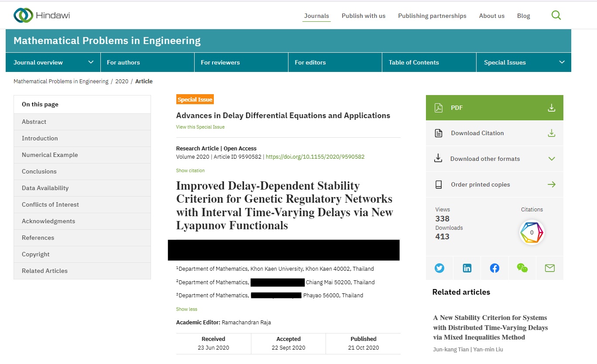This screenshot has height=364, width=597.
Task: Click the Altmetric citations badge
Action: click(532, 232)
